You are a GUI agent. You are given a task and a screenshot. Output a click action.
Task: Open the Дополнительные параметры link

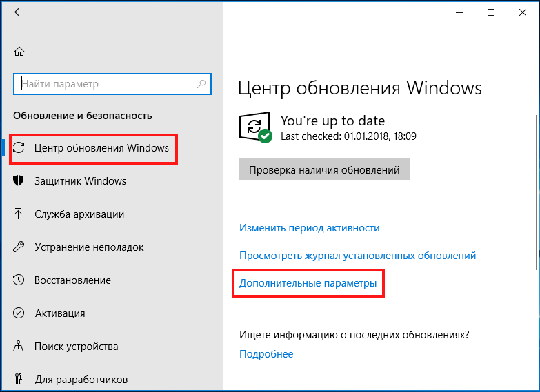click(x=308, y=283)
